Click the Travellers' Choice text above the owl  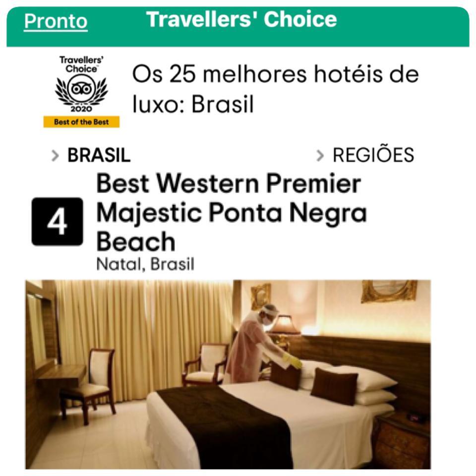click(81, 64)
